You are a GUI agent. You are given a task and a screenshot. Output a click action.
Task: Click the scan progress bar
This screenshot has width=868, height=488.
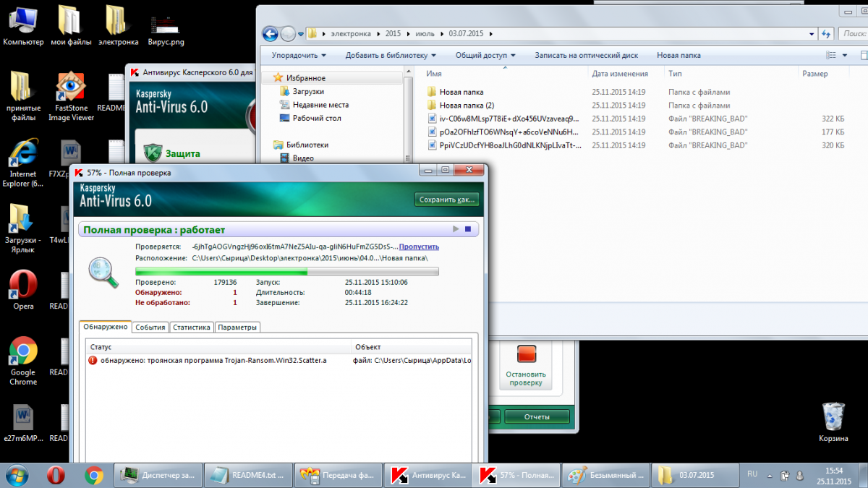point(286,272)
